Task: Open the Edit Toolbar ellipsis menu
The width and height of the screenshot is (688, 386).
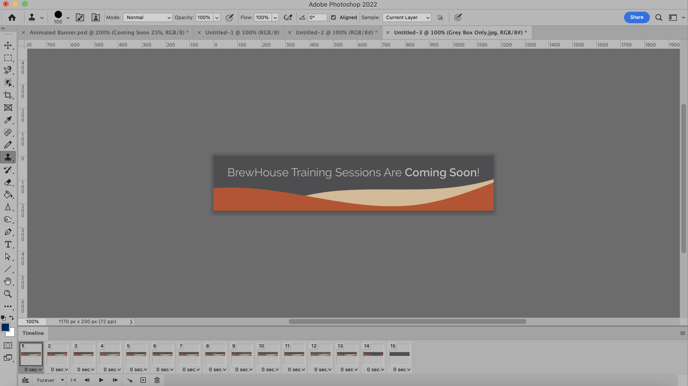Action: coord(8,307)
